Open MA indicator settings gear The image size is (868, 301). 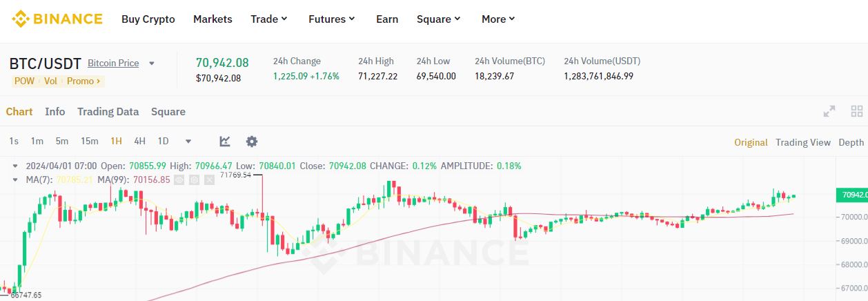point(195,179)
